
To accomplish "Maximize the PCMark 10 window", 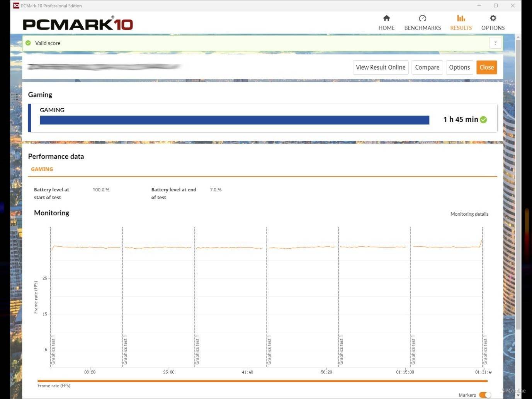I will click(496, 5).
